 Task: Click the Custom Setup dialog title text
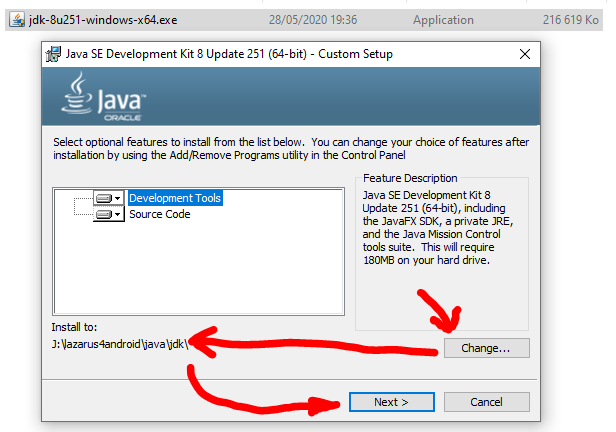pos(229,54)
